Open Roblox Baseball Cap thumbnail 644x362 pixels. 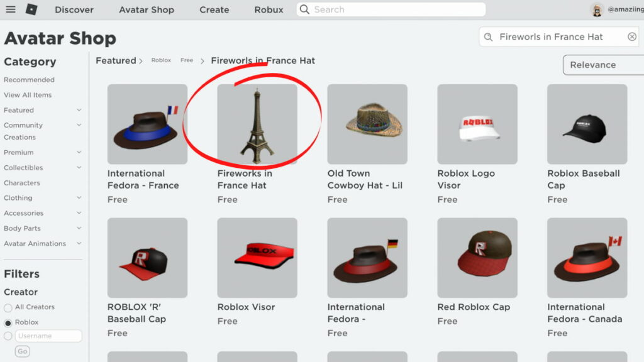(x=587, y=124)
